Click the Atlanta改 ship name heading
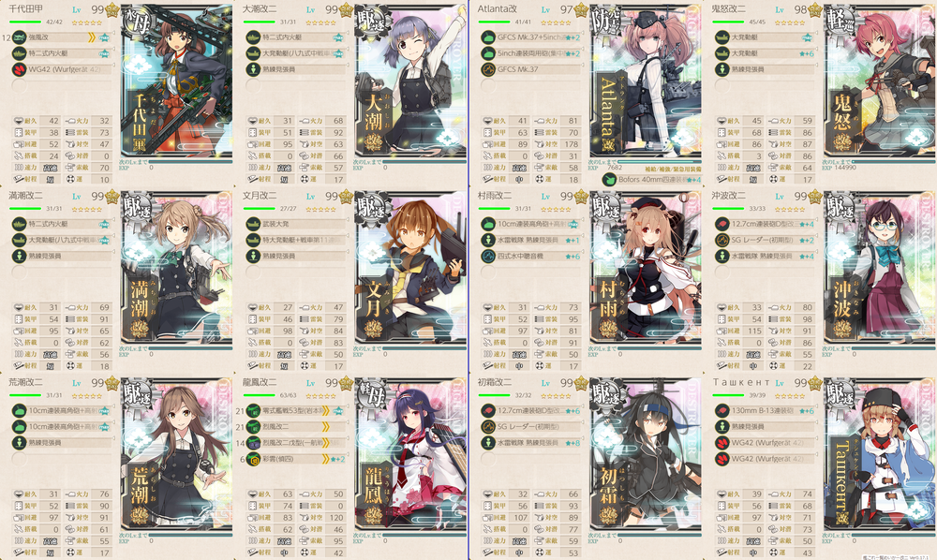The width and height of the screenshot is (937, 560). click(498, 9)
